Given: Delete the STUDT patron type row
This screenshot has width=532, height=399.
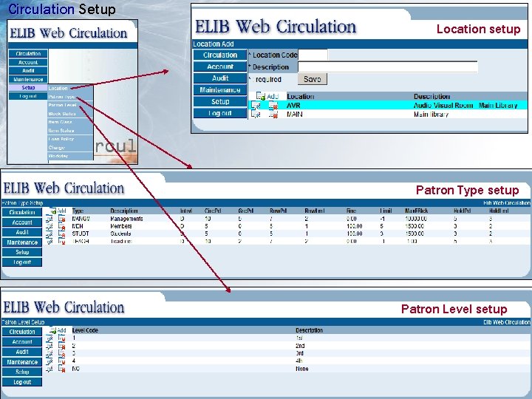Looking at the screenshot, I should 62,233.
